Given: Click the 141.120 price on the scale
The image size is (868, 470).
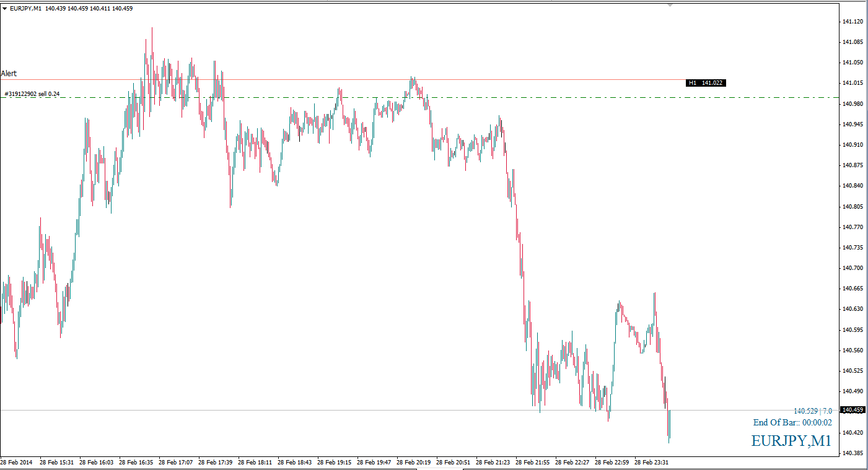Looking at the screenshot, I should 853,22.
